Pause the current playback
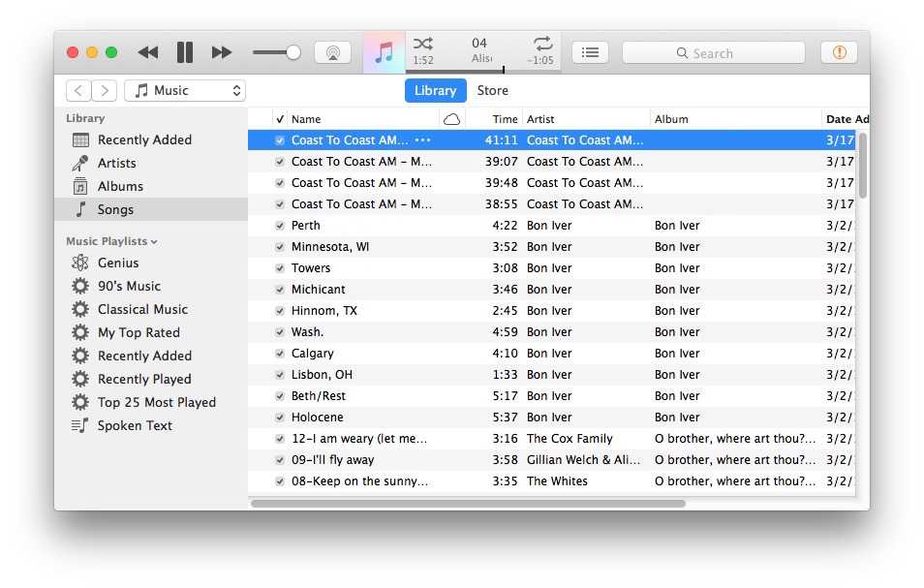This screenshot has width=924, height=588. [x=184, y=53]
